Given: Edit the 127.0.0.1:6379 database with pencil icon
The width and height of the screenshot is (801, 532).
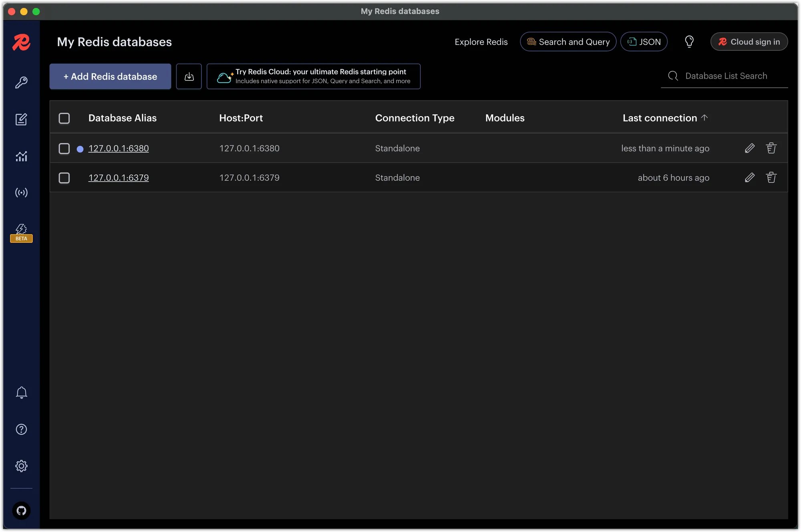Looking at the screenshot, I should tap(750, 177).
